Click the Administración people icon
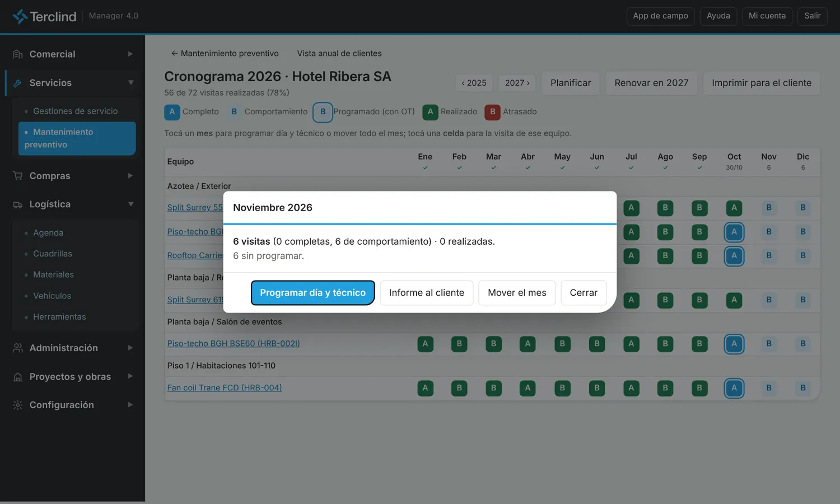This screenshot has width=840, height=504. (x=18, y=348)
